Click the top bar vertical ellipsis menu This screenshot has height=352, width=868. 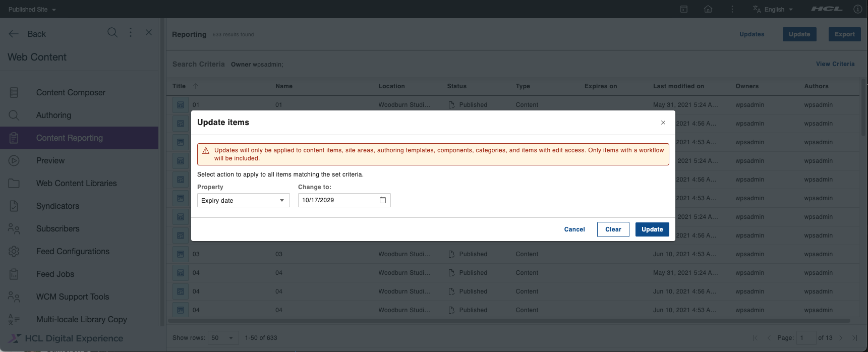coord(732,9)
